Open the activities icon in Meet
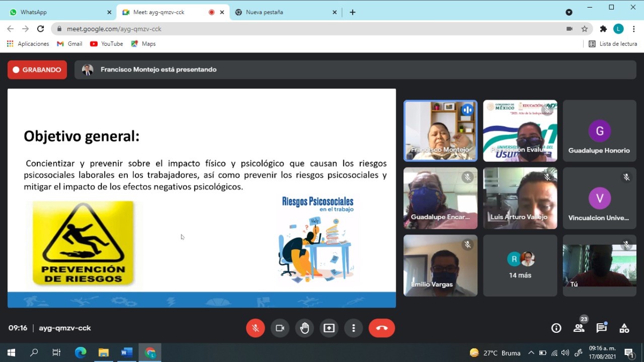 [x=624, y=328]
